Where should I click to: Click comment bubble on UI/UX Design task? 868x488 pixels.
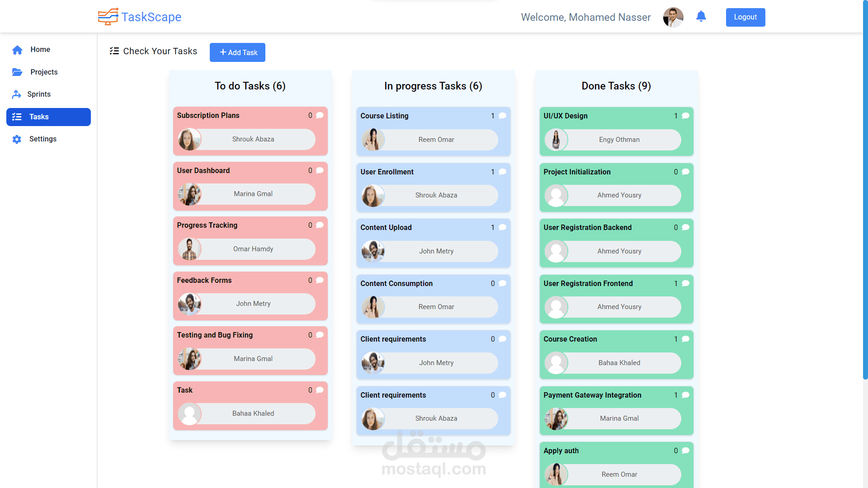click(x=685, y=116)
